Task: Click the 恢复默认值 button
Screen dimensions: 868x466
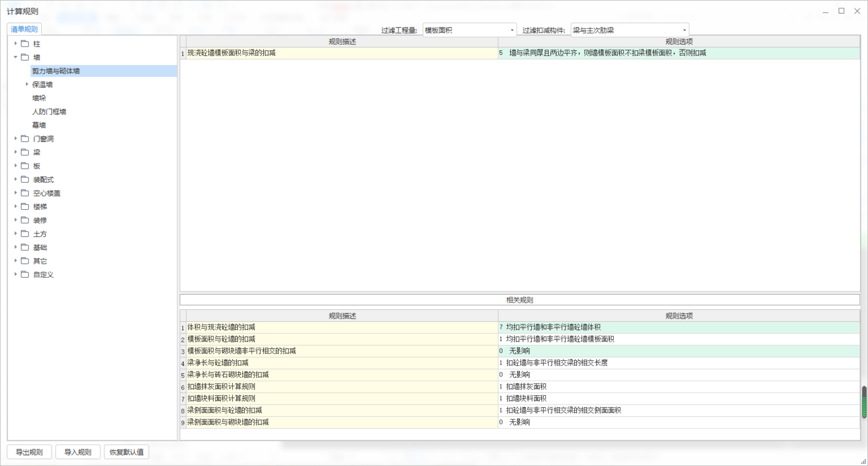Action: pos(127,452)
